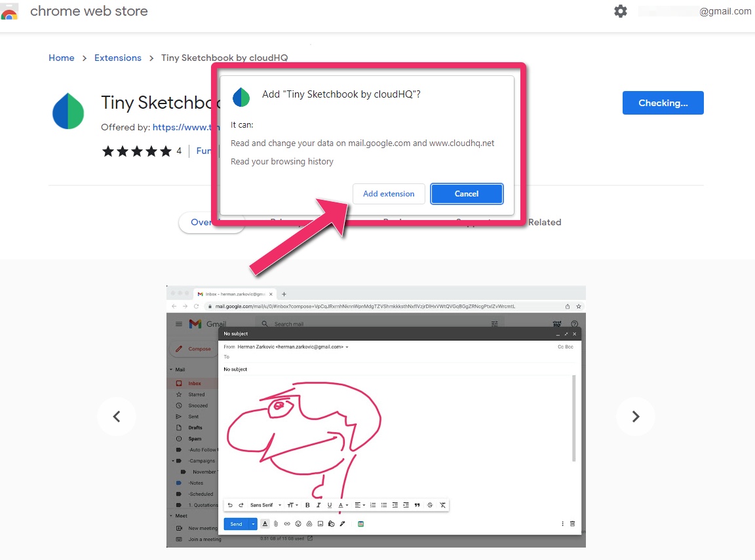
Task: Click Cc in the preview compose window
Action: pos(560,347)
